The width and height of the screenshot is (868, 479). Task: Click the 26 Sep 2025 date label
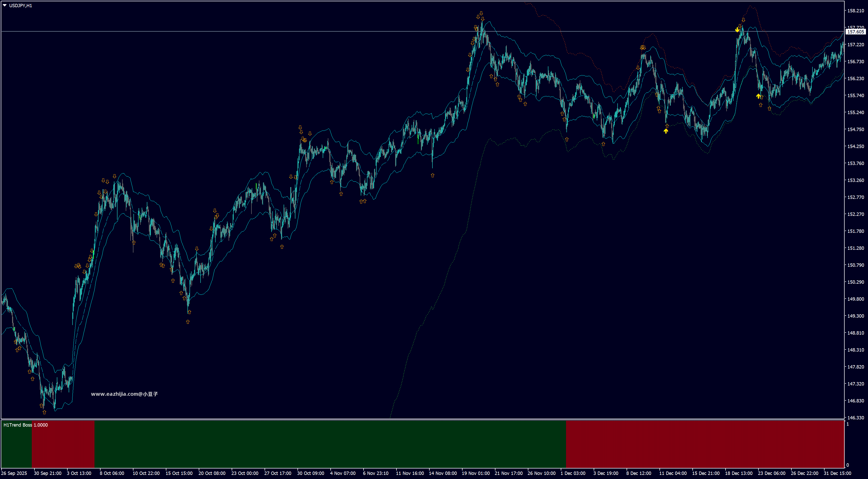click(14, 473)
